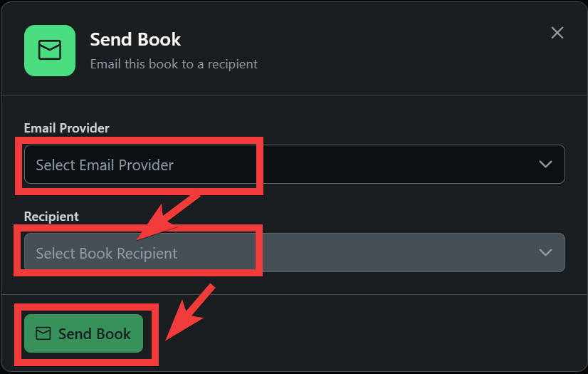Click the "Select Email Provider" placeholder text
This screenshot has width=588, height=374.
(x=105, y=165)
